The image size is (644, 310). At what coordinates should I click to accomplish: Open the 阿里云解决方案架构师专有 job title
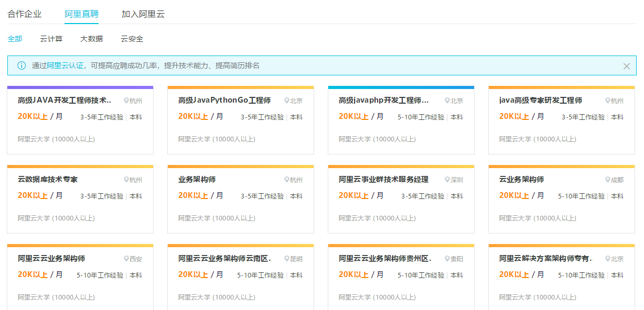pos(546,258)
